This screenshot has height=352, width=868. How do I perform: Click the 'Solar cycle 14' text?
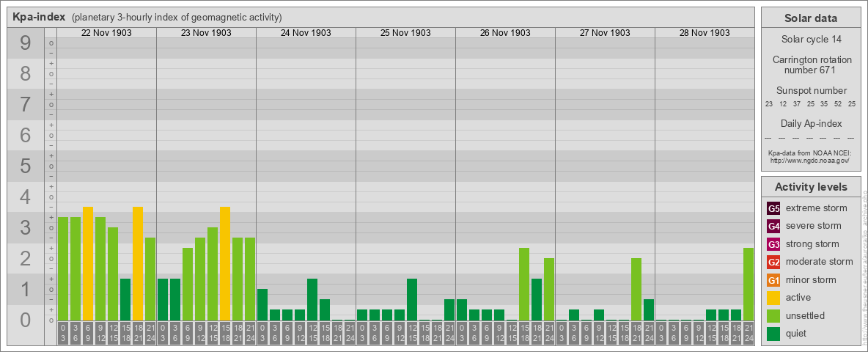tap(810, 40)
